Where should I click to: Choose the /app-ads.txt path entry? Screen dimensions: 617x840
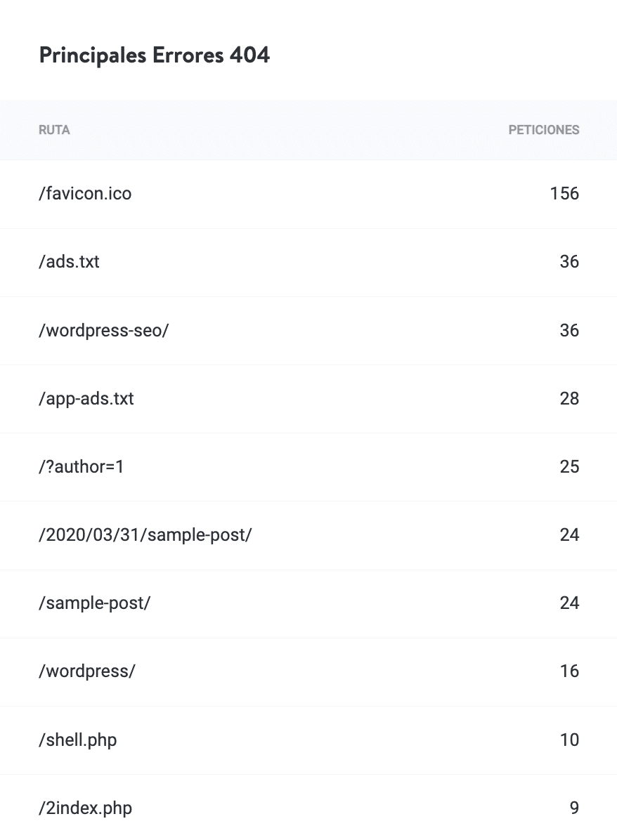86,398
